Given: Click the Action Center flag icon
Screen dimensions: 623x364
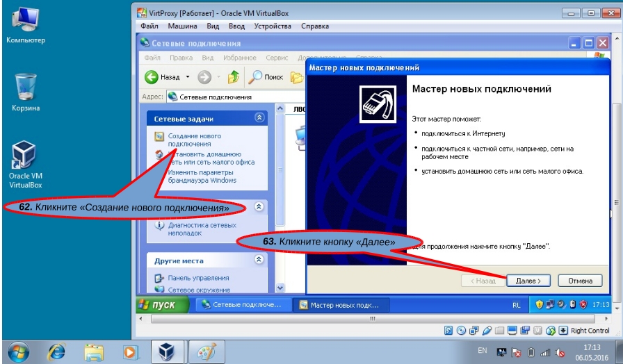Looking at the screenshot, I should (x=516, y=352).
